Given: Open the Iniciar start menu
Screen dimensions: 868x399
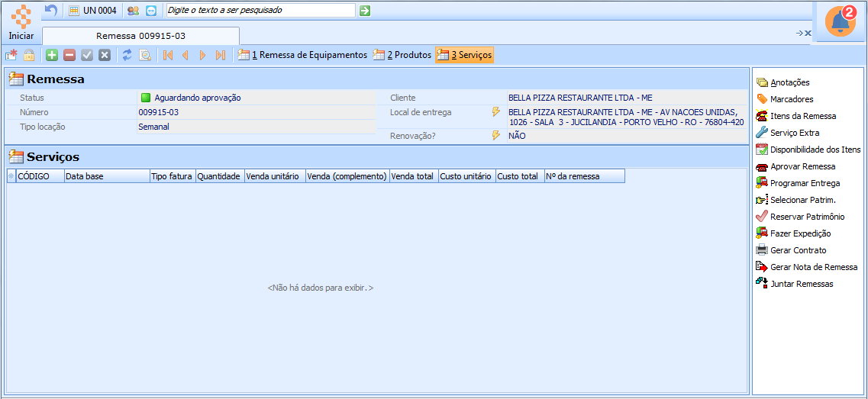Looking at the screenshot, I should [x=21, y=22].
